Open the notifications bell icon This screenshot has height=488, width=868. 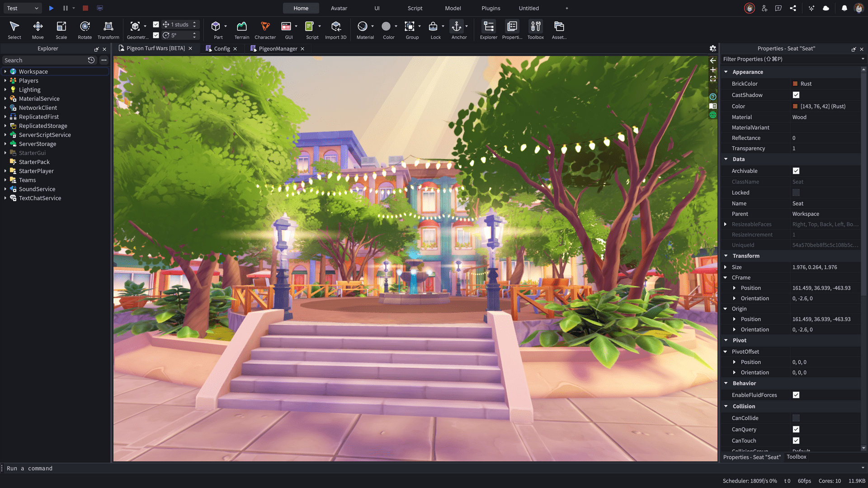click(844, 8)
